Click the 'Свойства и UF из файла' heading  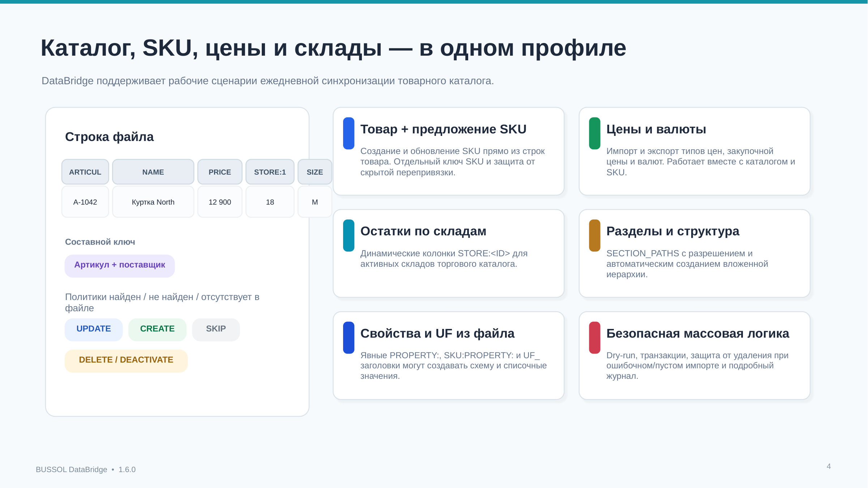437,333
